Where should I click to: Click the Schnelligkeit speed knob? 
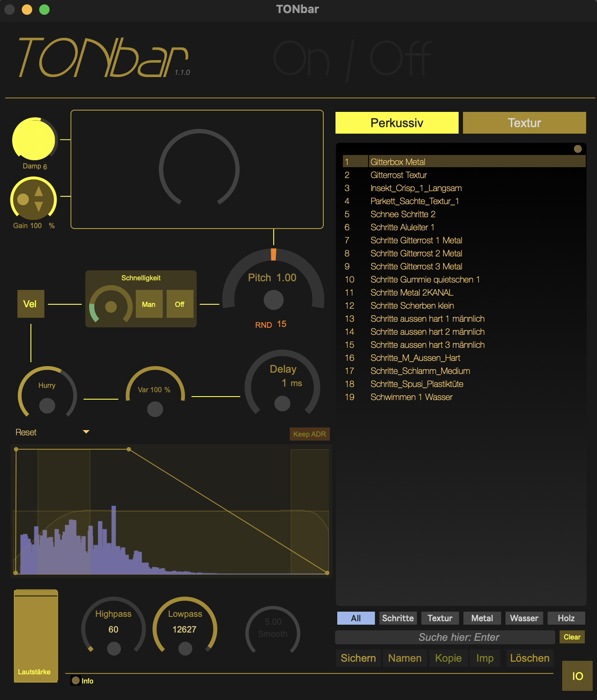point(111,306)
